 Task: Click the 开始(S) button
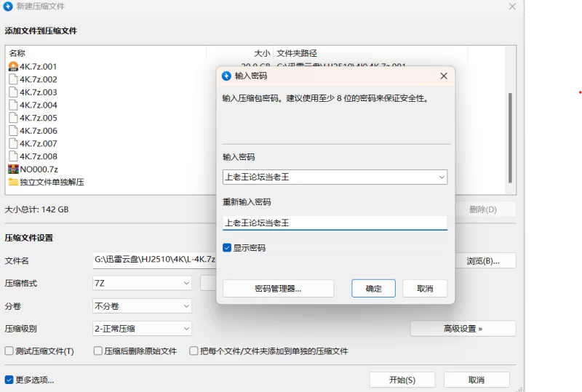pyautogui.click(x=402, y=380)
